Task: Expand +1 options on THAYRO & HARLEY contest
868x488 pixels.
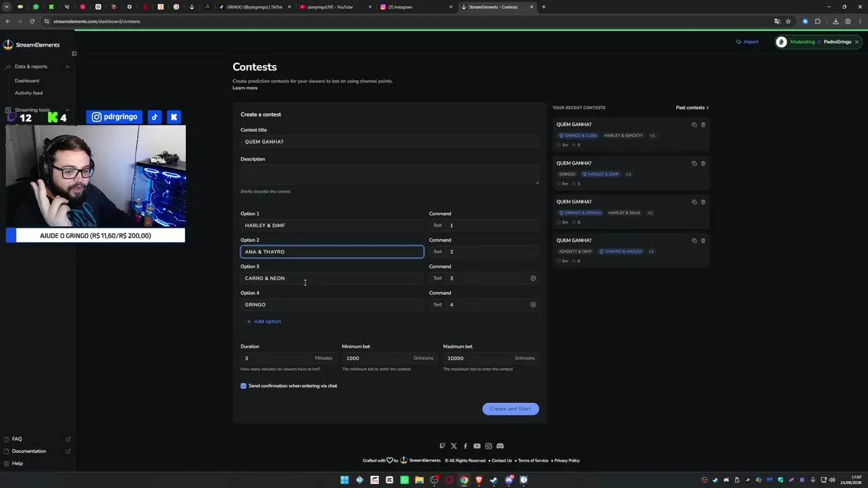Action: coord(651,251)
